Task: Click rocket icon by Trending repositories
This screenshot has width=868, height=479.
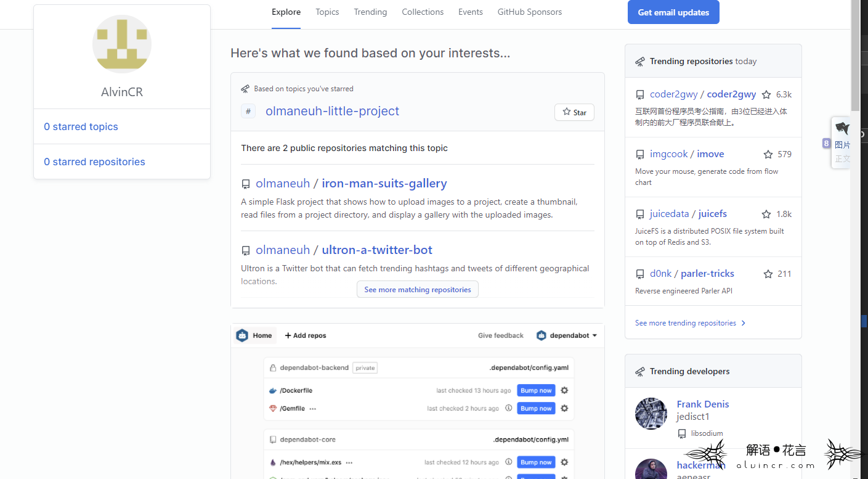Action: click(x=640, y=62)
